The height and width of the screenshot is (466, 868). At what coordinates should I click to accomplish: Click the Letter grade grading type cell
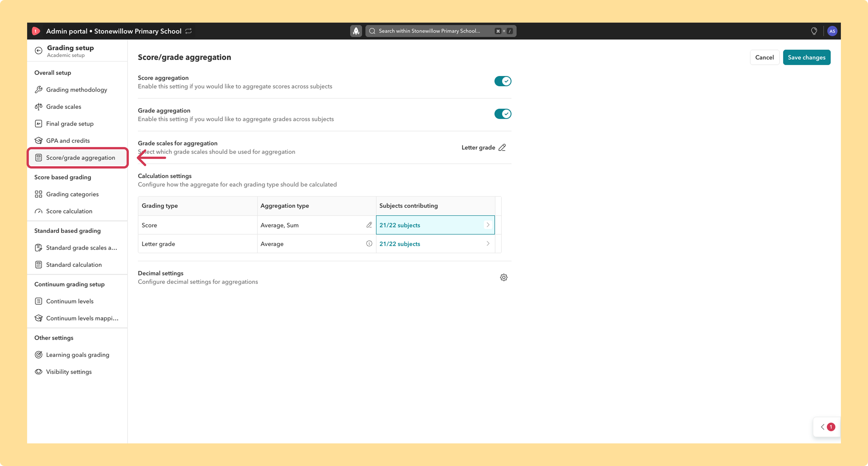click(x=198, y=243)
